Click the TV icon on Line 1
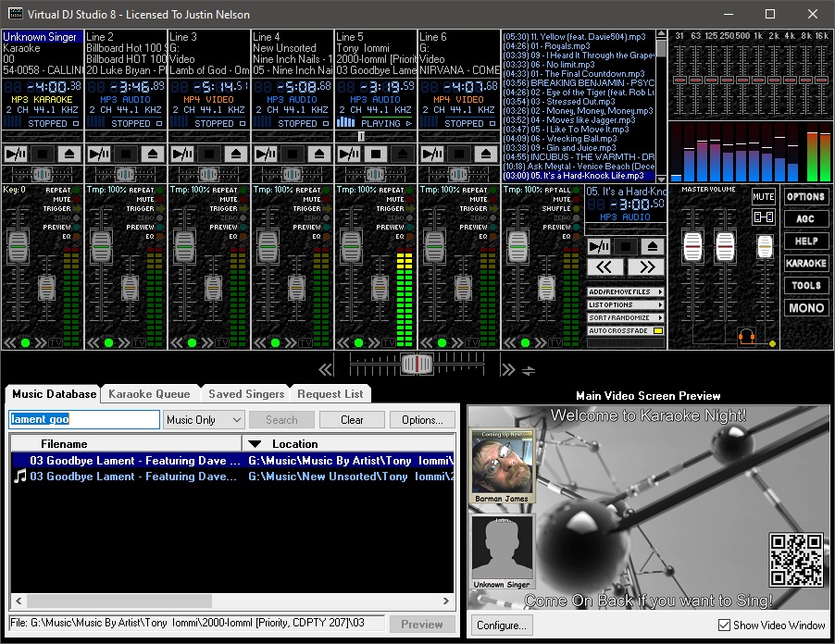This screenshot has width=835, height=644. [x=56, y=342]
